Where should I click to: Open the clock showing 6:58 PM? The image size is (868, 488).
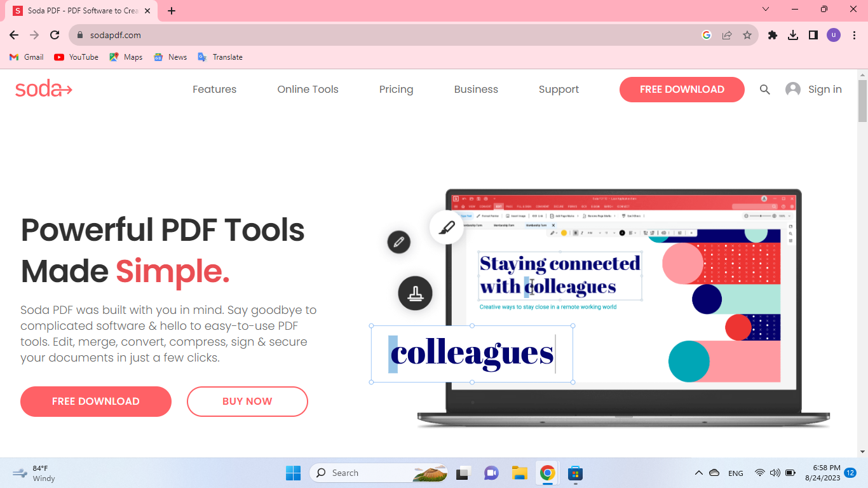point(823,473)
